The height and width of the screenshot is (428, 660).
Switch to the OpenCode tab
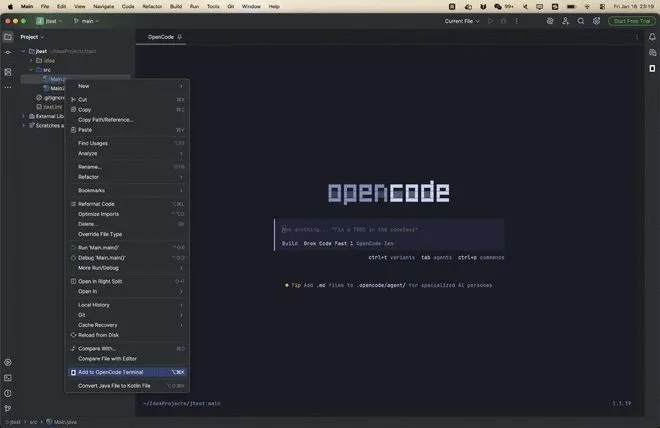(161, 37)
